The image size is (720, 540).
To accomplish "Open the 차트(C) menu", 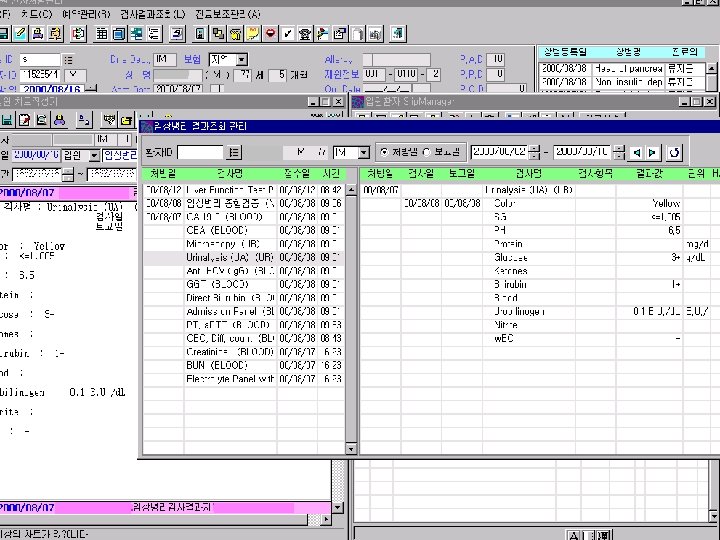I will (37, 14).
